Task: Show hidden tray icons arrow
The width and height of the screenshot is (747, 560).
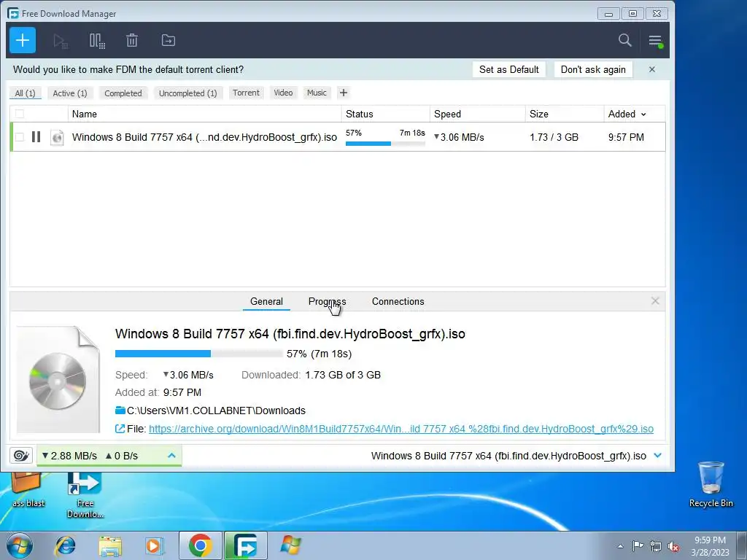Action: pos(620,546)
